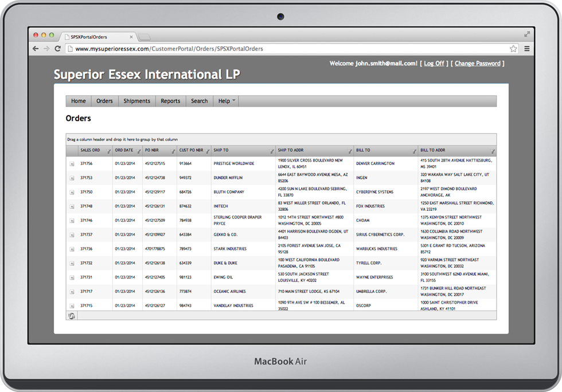Open the Shipments menu item
This screenshot has height=392, width=562.
[x=137, y=101]
